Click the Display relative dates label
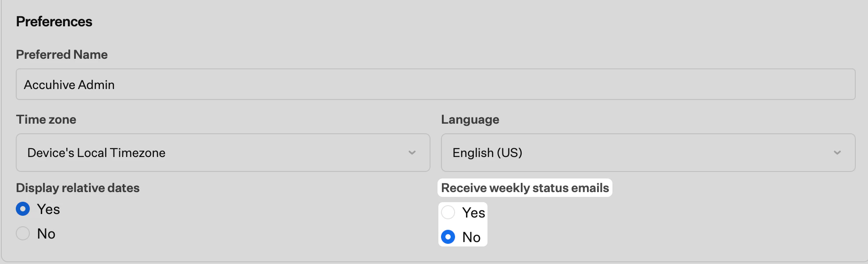The height and width of the screenshot is (264, 868). (78, 188)
